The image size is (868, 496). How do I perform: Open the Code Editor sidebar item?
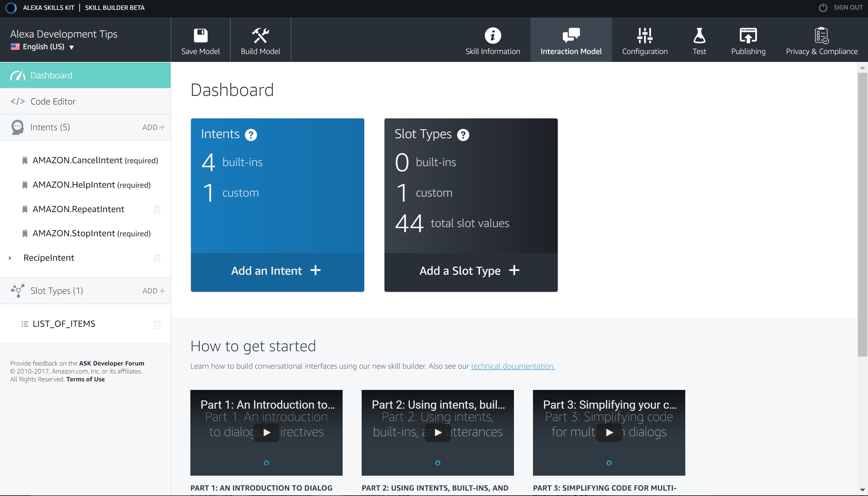coord(85,101)
